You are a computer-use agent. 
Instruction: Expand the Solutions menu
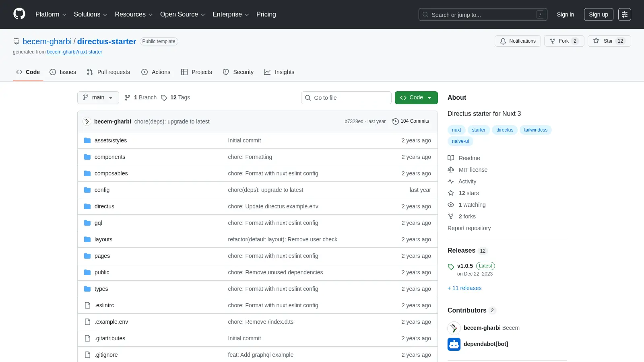point(91,14)
